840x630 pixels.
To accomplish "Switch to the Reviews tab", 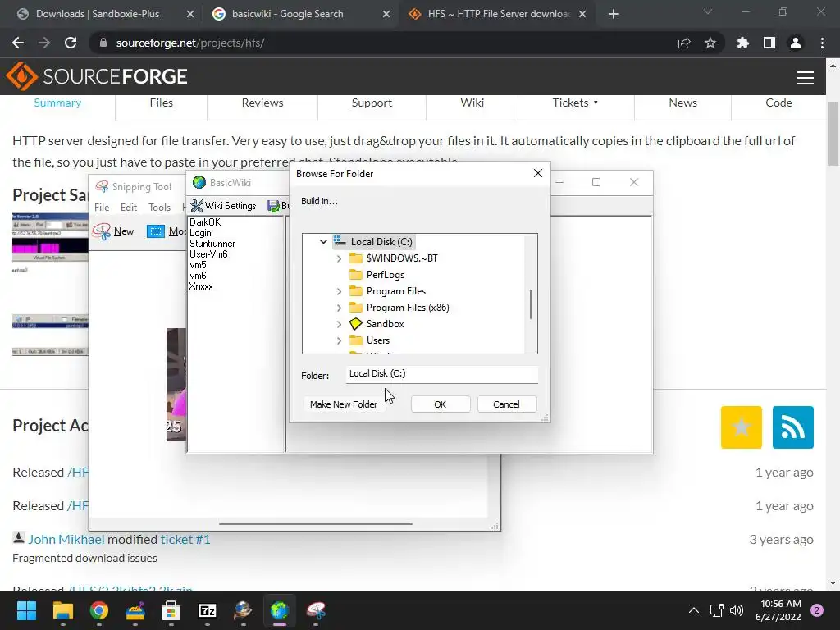I will [262, 103].
